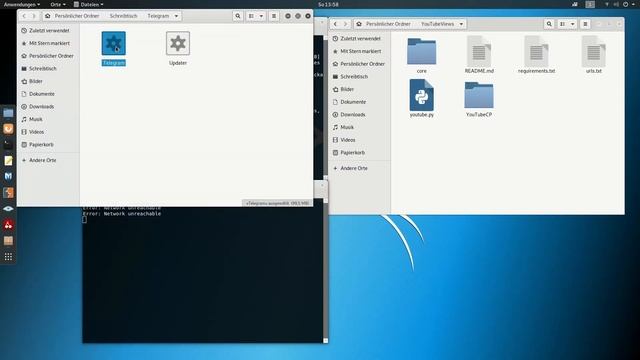The width and height of the screenshot is (640, 360).
Task: Show all applications grid in dock
Action: click(8, 257)
